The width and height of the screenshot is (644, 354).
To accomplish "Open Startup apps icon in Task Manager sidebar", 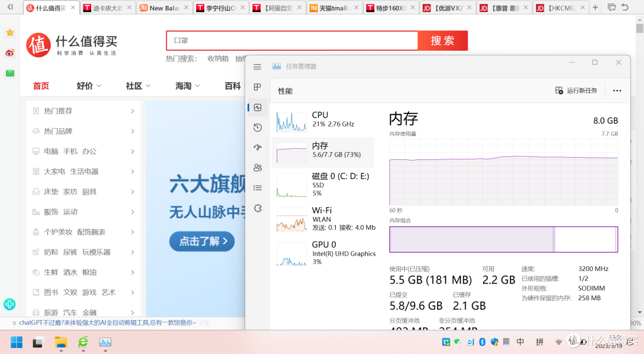I will tap(258, 147).
